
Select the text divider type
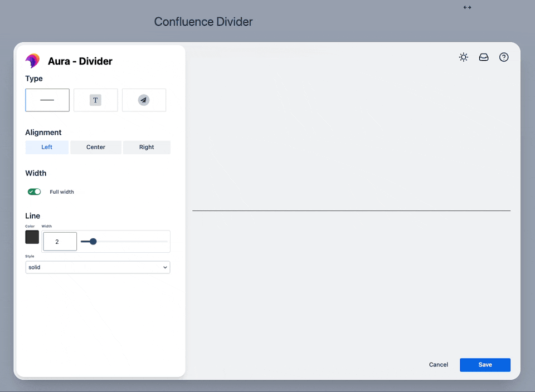[x=95, y=100]
